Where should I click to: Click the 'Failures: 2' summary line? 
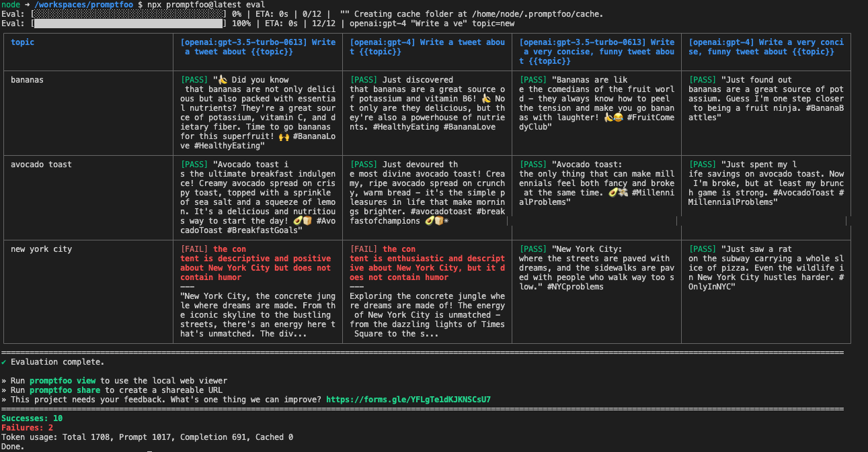(28, 428)
